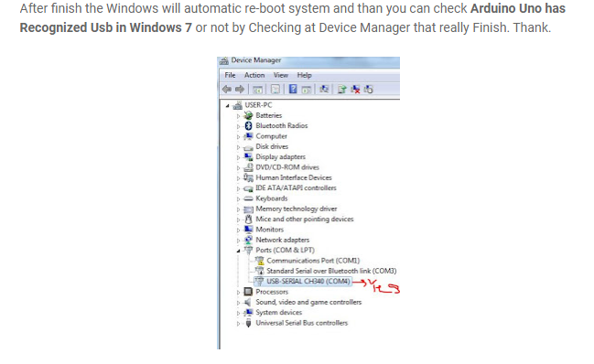Screen dimensions: 594x364
Task: Click the Disk drives icon
Action: click(x=249, y=147)
